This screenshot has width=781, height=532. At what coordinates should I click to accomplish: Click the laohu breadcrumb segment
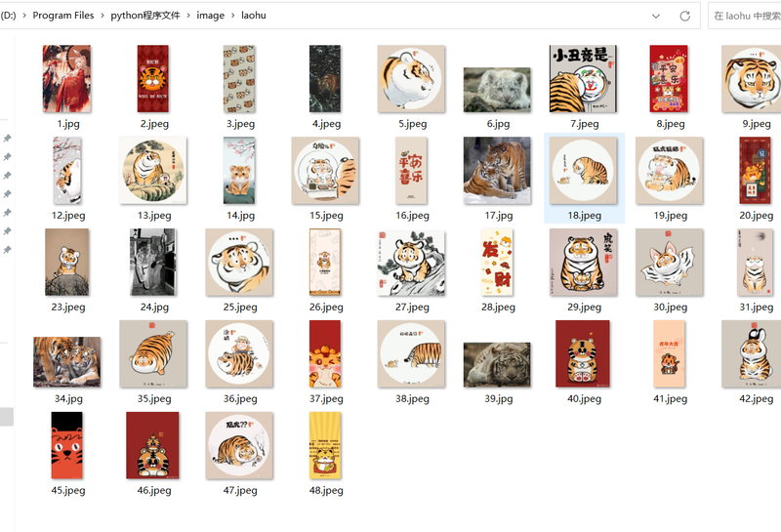point(254,16)
